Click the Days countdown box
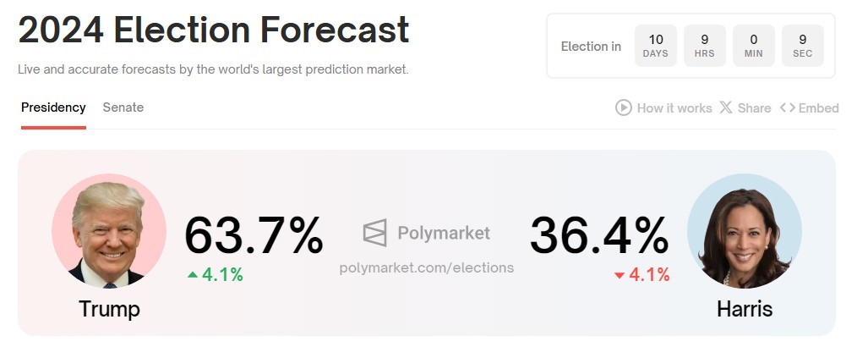 coord(656,46)
